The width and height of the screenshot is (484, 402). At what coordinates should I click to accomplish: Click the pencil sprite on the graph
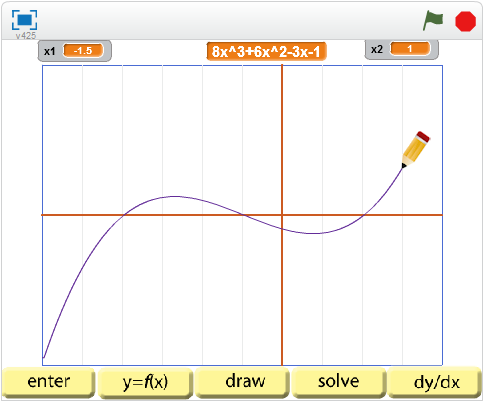pos(415,149)
